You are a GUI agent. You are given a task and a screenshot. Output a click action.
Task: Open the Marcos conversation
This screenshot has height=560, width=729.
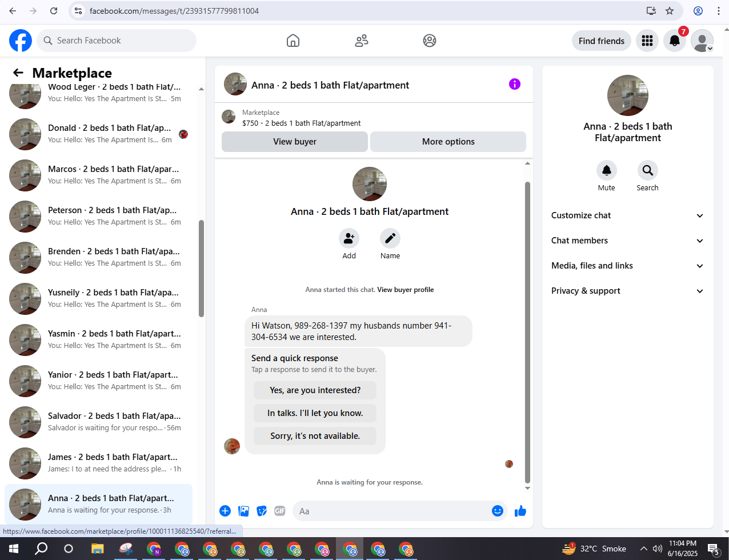(x=98, y=175)
